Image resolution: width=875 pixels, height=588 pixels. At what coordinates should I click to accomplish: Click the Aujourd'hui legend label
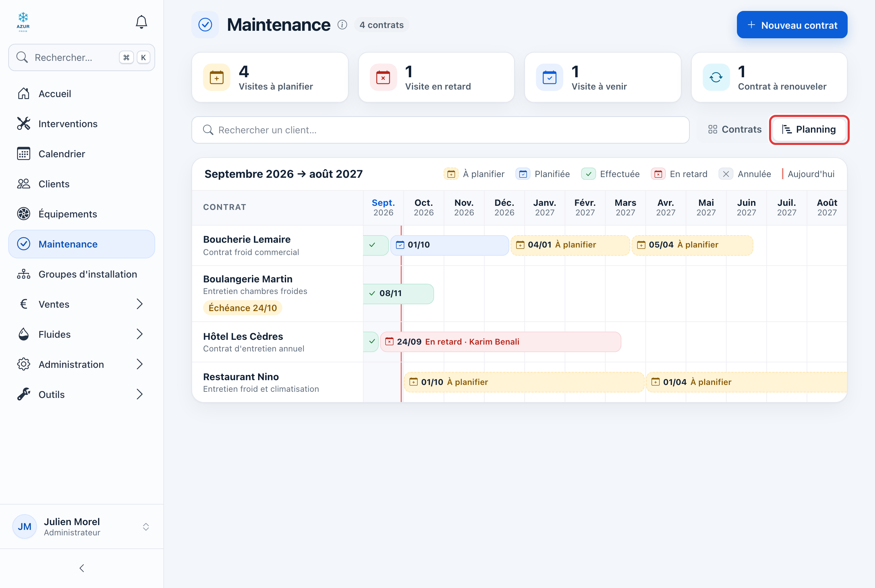[810, 174]
